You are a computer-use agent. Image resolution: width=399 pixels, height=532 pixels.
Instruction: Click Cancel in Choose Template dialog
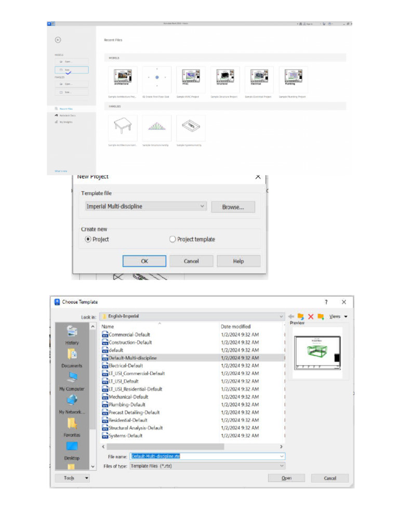coord(330,478)
